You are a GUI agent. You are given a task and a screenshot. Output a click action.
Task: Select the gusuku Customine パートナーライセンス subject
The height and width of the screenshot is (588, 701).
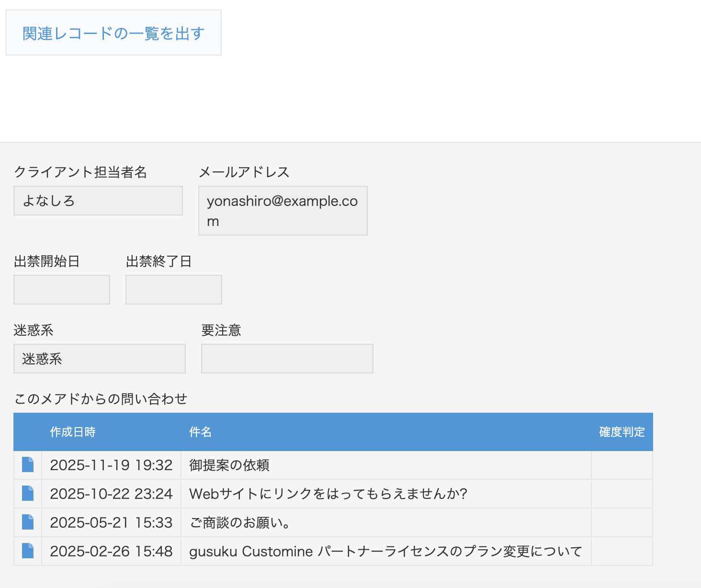(385, 551)
